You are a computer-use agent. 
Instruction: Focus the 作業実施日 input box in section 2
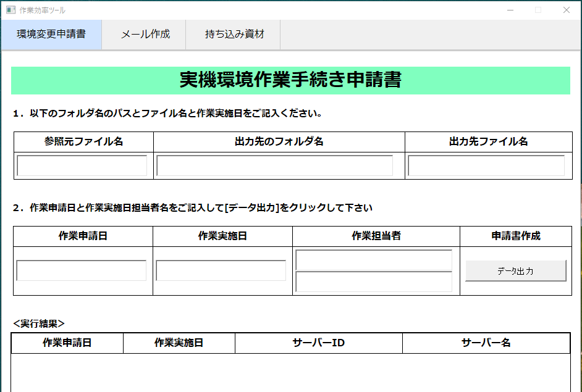(221, 270)
